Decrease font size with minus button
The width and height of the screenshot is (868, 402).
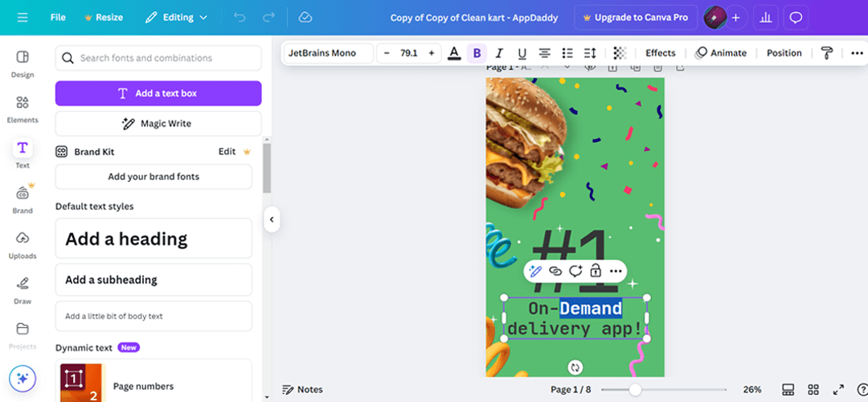pyautogui.click(x=387, y=53)
